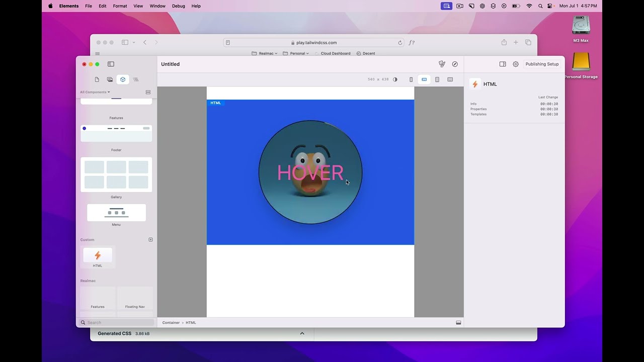Select Container in the breadcrumb
Image resolution: width=644 pixels, height=362 pixels.
tap(171, 323)
